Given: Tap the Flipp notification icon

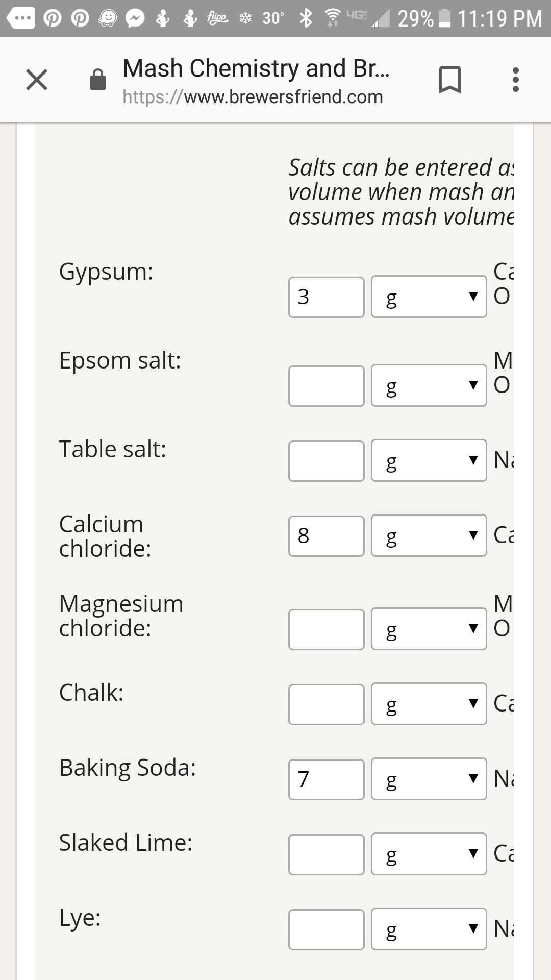Looking at the screenshot, I should (217, 18).
